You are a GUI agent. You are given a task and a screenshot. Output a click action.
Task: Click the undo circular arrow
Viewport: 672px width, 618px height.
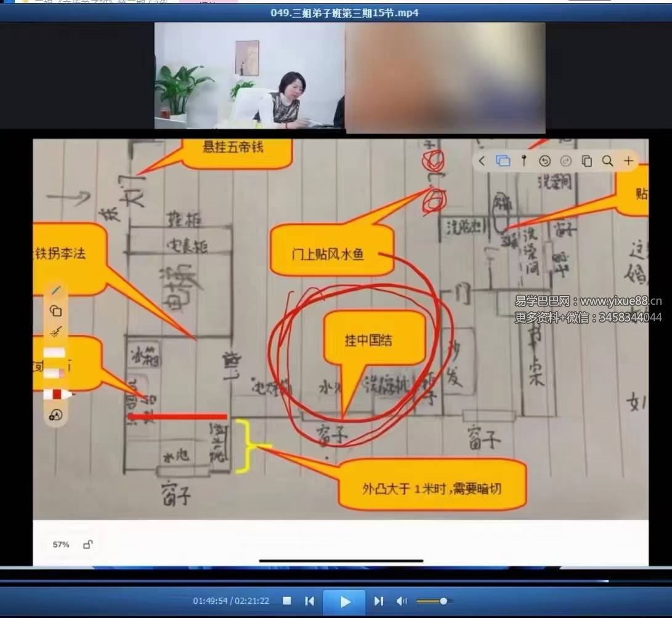[544, 161]
